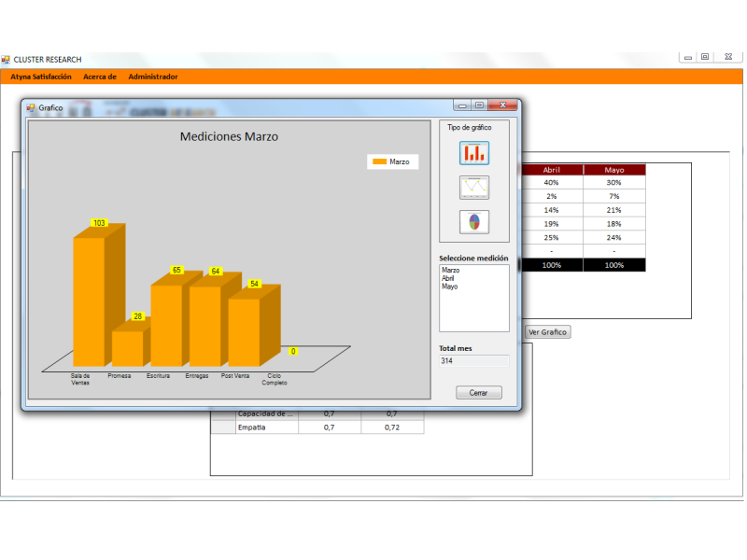The width and height of the screenshot is (747, 560).
Task: Maximize the Grafico dialog window
Action: pyautogui.click(x=479, y=105)
